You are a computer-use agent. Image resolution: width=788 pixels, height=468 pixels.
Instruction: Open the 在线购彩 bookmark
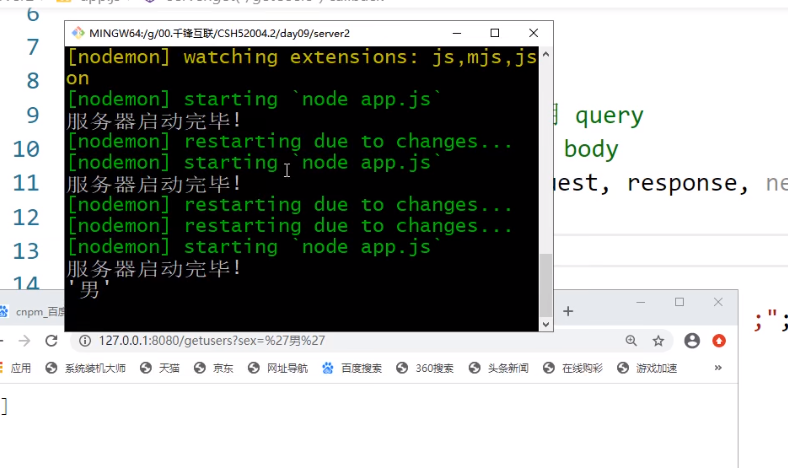tap(572, 368)
